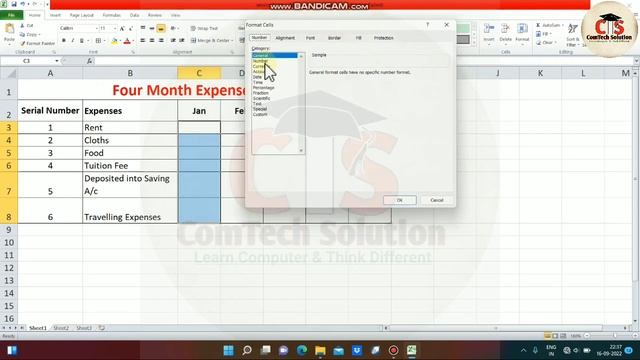Switch to the Review ribbon tab
Image resolution: width=640 pixels, height=360 pixels.
(x=155, y=15)
